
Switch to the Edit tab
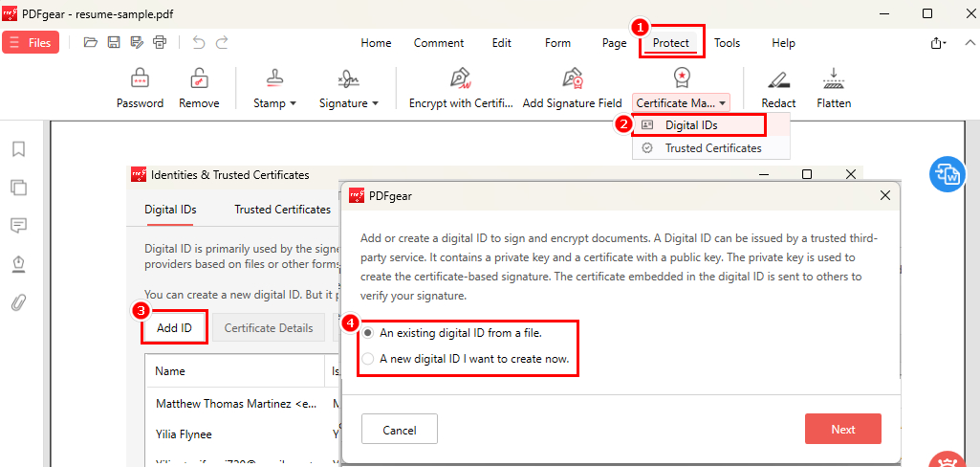(501, 43)
